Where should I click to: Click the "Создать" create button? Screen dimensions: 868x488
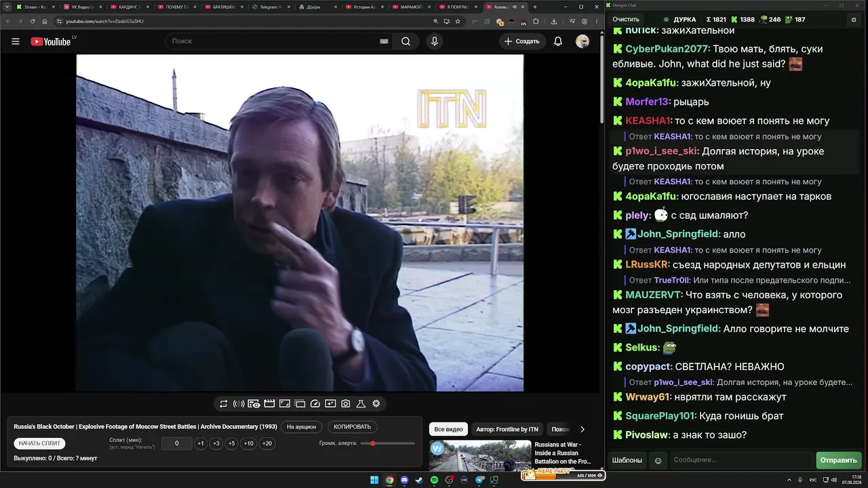(521, 41)
